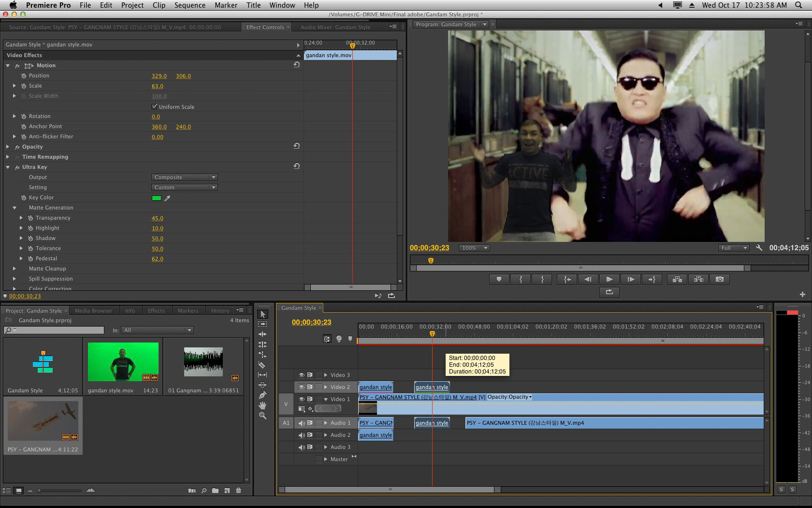The width and height of the screenshot is (812, 508).
Task: Select the Razor tool in the tools panel
Action: (262, 365)
